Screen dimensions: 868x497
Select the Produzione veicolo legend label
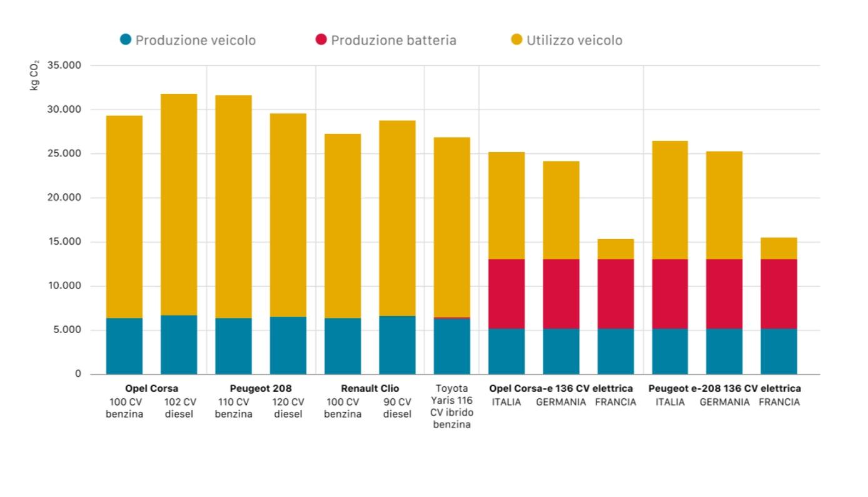coord(196,40)
